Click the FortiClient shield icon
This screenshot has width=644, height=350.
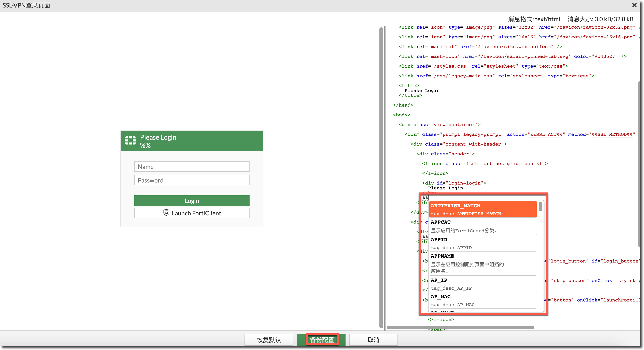(166, 213)
